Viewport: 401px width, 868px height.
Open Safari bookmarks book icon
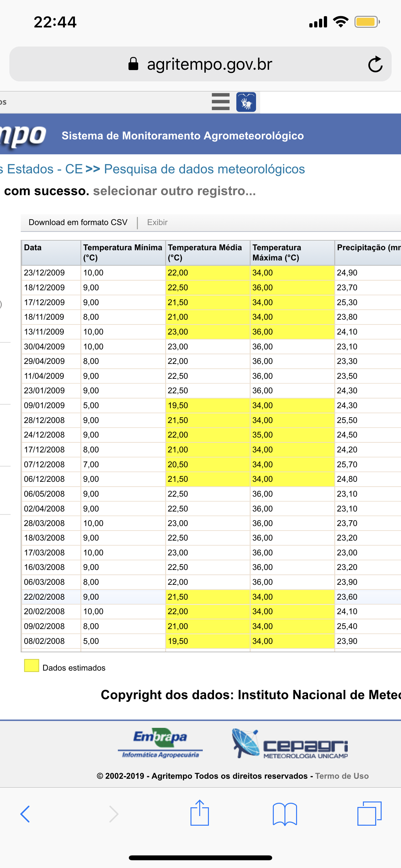tap(285, 814)
